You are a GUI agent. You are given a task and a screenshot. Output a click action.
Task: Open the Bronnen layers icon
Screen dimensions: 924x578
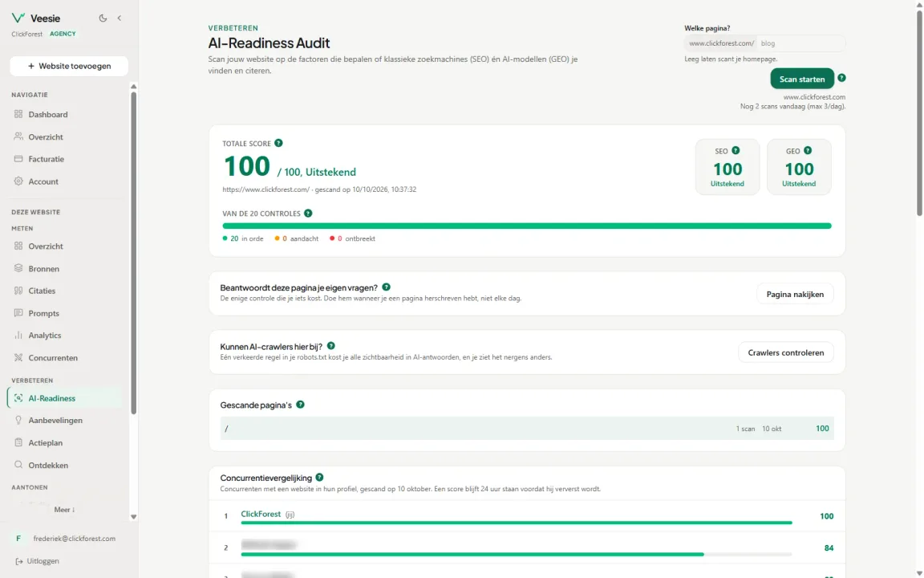coord(18,268)
